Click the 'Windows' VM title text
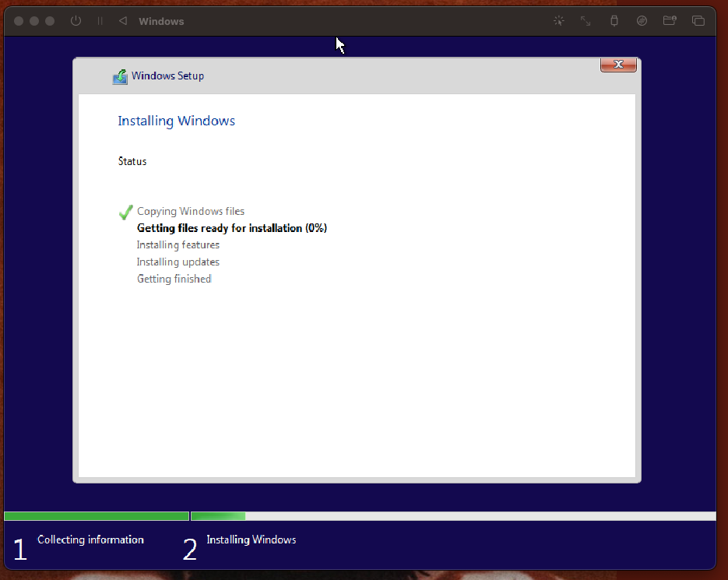The height and width of the screenshot is (580, 728). 161,21
